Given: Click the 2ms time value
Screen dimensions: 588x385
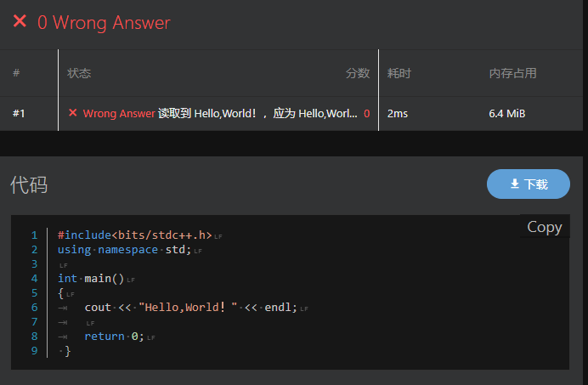Looking at the screenshot, I should click(x=397, y=113).
